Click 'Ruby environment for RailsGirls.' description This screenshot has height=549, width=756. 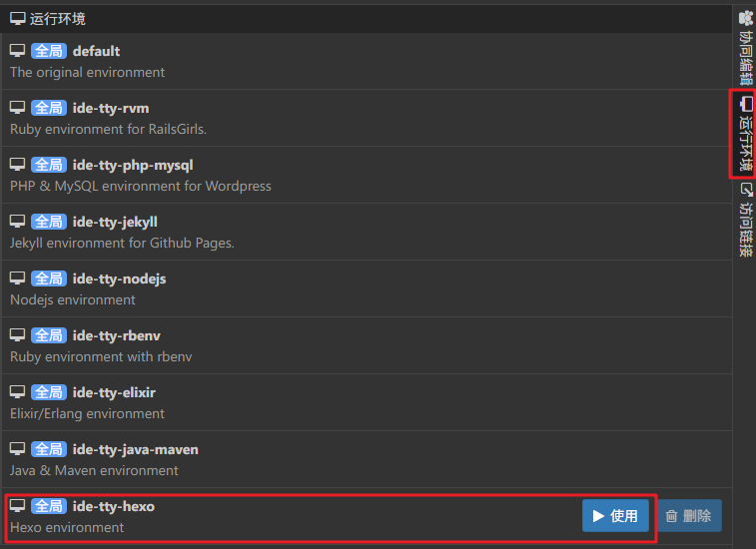[109, 129]
